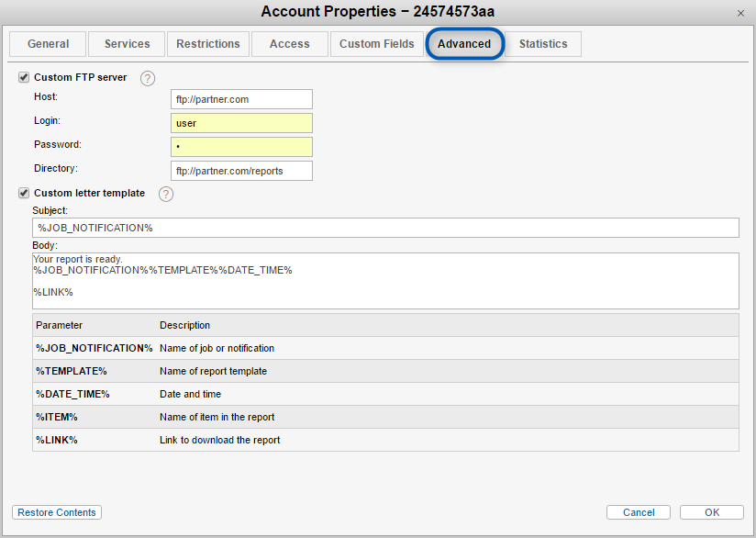
Task: Open the Services tab
Action: pyautogui.click(x=127, y=44)
